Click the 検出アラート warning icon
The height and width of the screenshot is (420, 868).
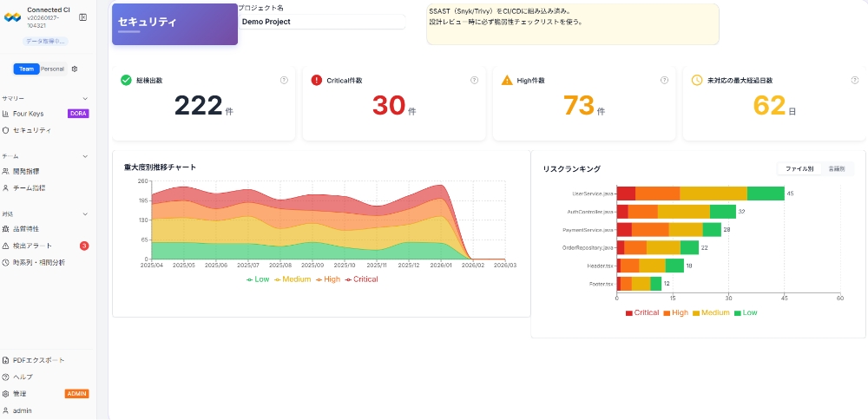tap(5, 246)
